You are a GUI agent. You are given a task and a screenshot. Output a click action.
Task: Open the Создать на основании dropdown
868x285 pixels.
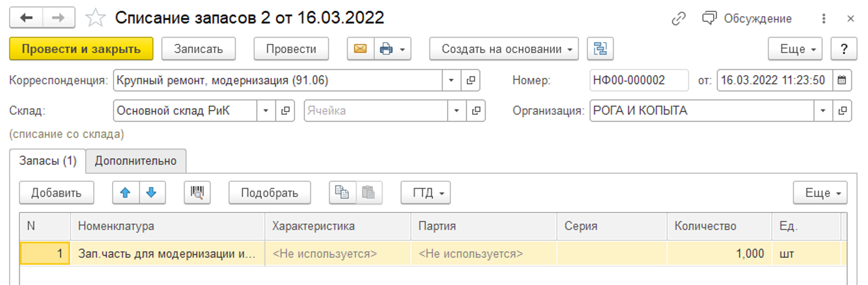pos(503,49)
